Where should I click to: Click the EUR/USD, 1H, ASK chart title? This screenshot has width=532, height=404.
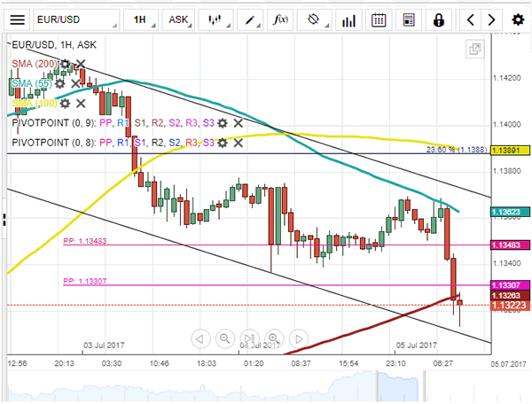(x=54, y=44)
